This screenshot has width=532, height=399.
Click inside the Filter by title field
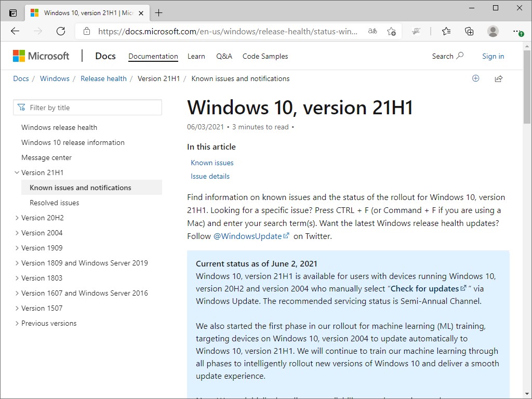pyautogui.click(x=87, y=107)
